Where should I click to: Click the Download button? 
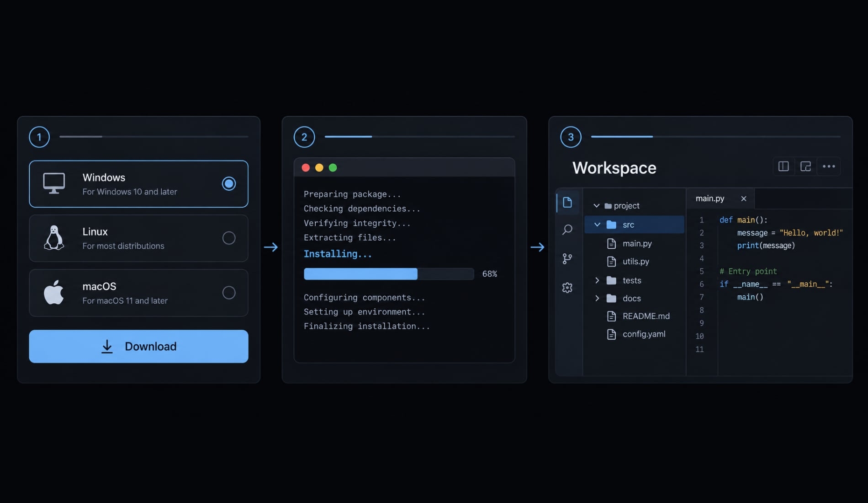tap(138, 346)
